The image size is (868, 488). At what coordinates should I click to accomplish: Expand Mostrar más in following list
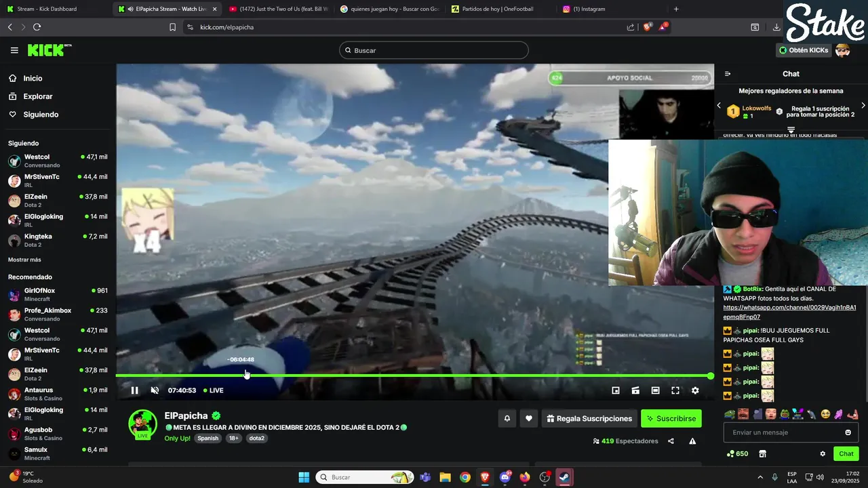pyautogui.click(x=24, y=260)
